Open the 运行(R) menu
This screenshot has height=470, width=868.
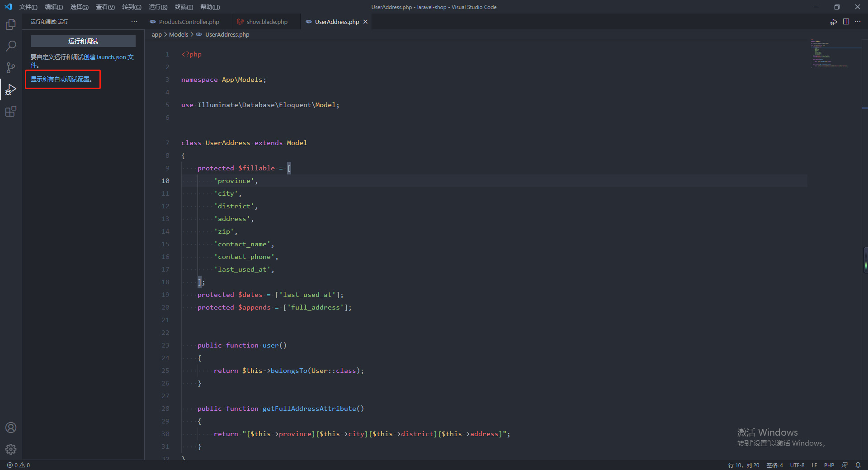[157, 7]
